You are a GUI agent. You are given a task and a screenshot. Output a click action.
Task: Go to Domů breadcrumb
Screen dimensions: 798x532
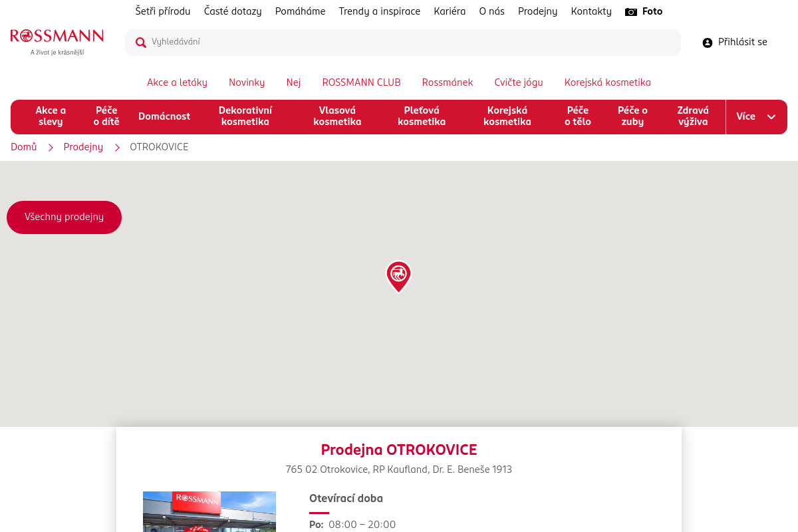(x=24, y=147)
